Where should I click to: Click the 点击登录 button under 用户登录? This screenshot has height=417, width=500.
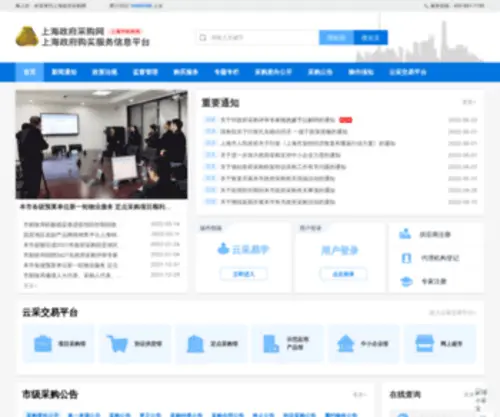pyautogui.click(x=343, y=274)
